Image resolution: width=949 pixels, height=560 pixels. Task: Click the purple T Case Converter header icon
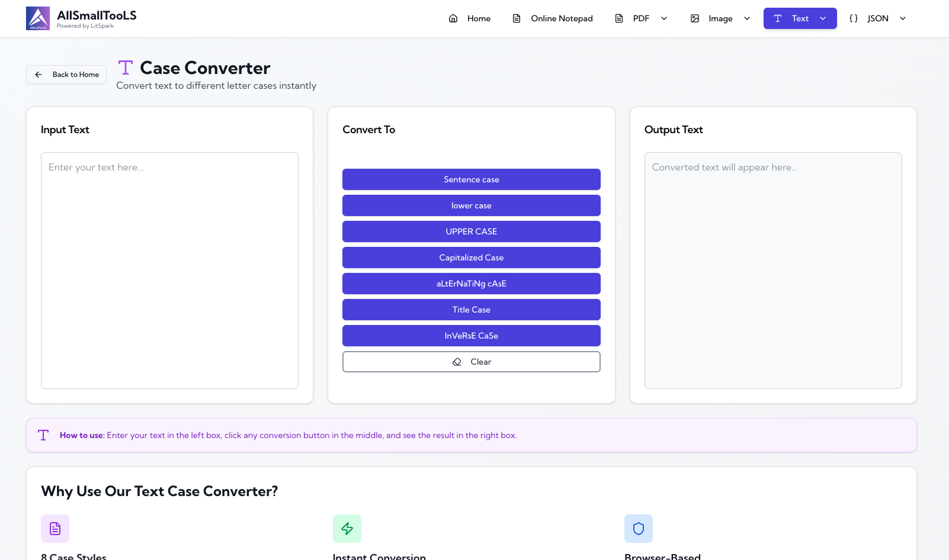tap(125, 67)
